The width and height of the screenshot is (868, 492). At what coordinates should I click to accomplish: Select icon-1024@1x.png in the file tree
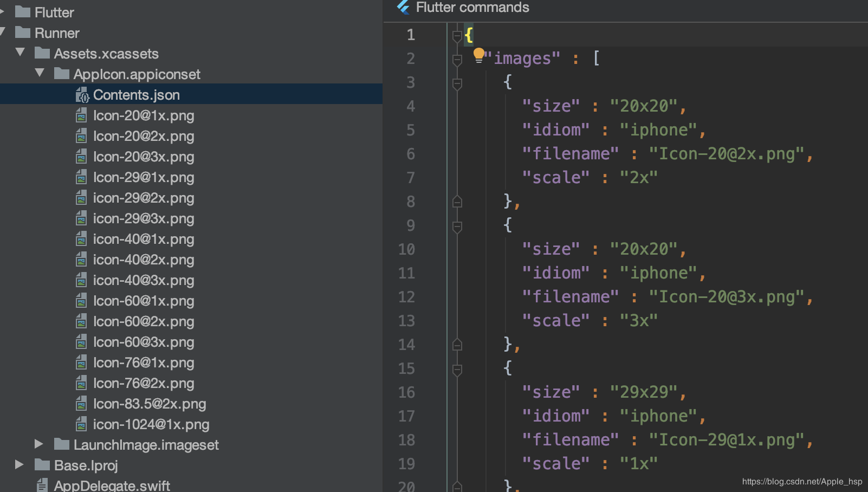click(151, 424)
